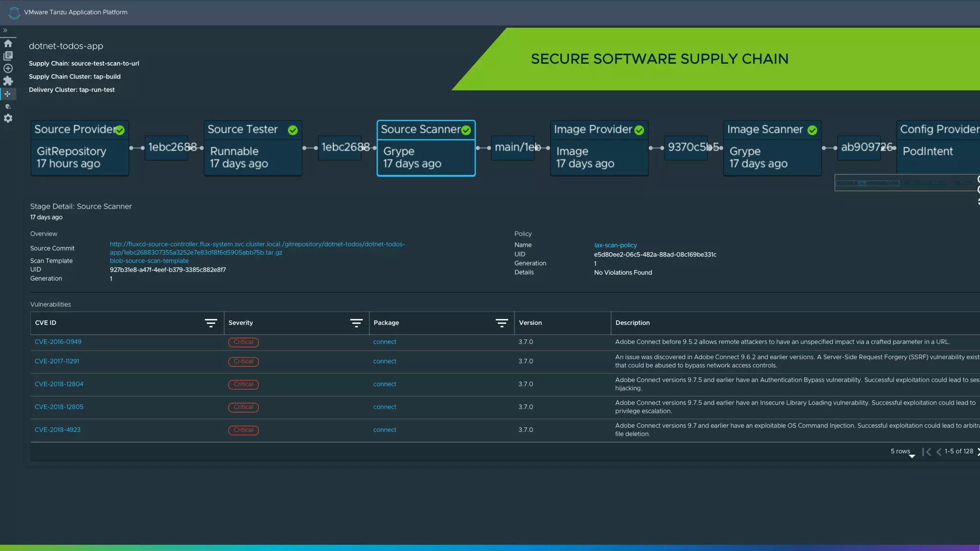Select the Supply Chain sidebar icon

pos(8,94)
